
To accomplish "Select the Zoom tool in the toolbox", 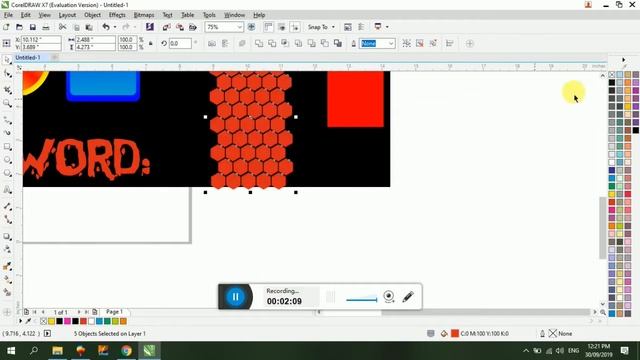I will (x=7, y=103).
